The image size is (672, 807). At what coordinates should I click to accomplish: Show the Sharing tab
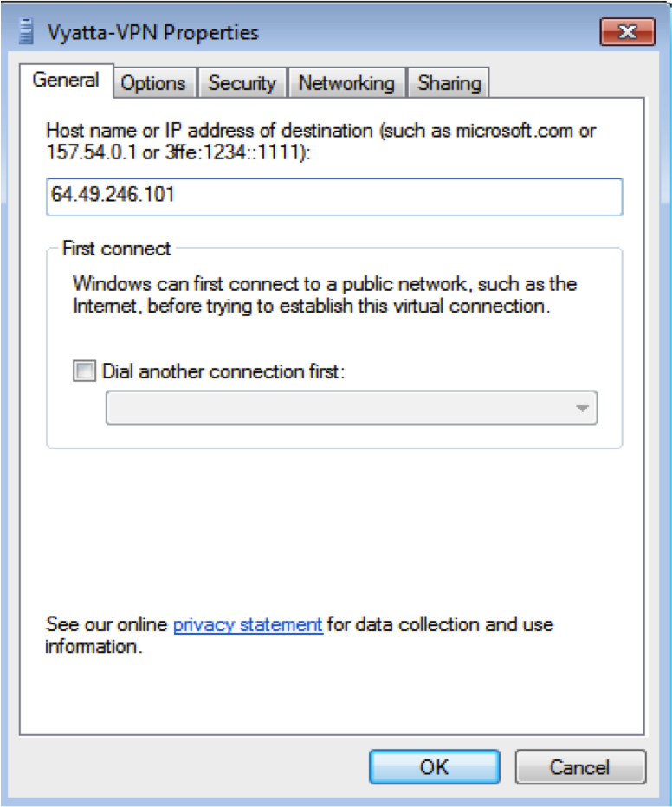[x=449, y=83]
